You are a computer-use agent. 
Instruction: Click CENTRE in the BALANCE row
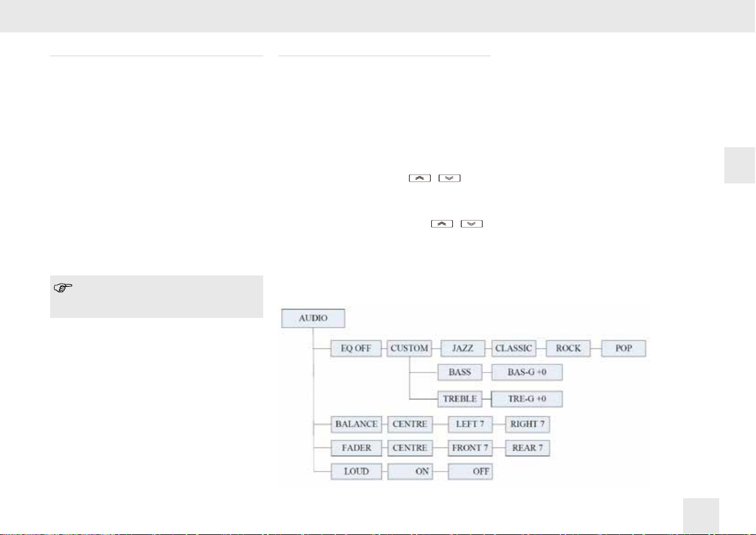410,425
